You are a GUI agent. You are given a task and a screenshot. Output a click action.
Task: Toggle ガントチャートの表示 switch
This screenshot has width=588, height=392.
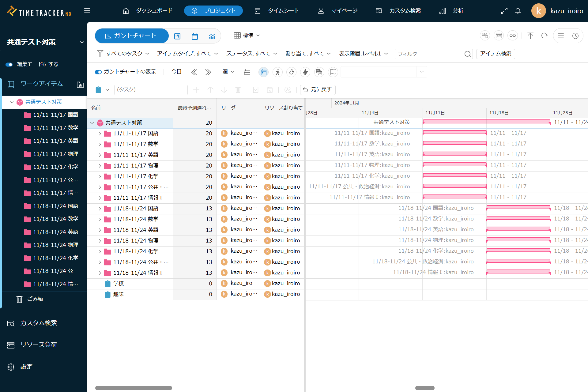(98, 72)
